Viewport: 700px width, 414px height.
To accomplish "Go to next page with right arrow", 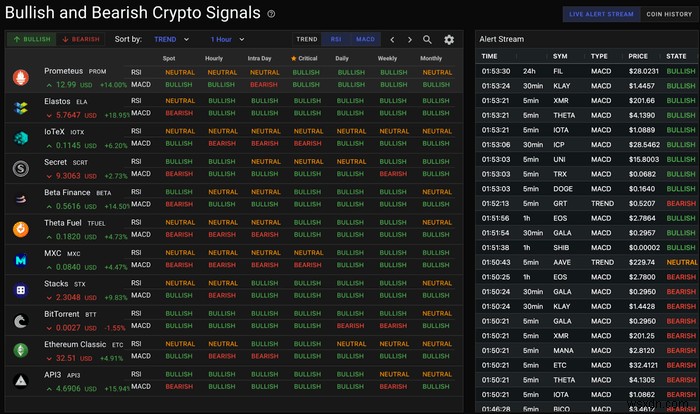I will click(x=410, y=40).
